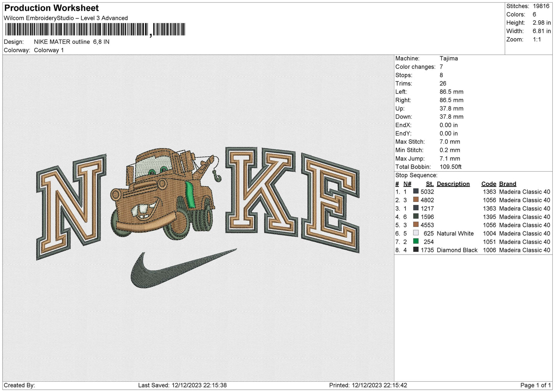Click the swatch for stop 1596
Viewport: 555px width, 392px height.
[416, 217]
